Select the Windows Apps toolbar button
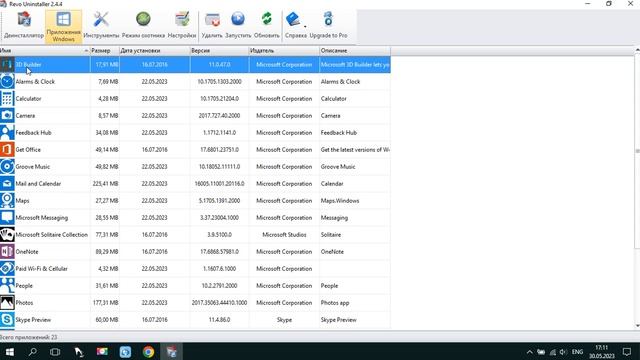 click(63, 27)
